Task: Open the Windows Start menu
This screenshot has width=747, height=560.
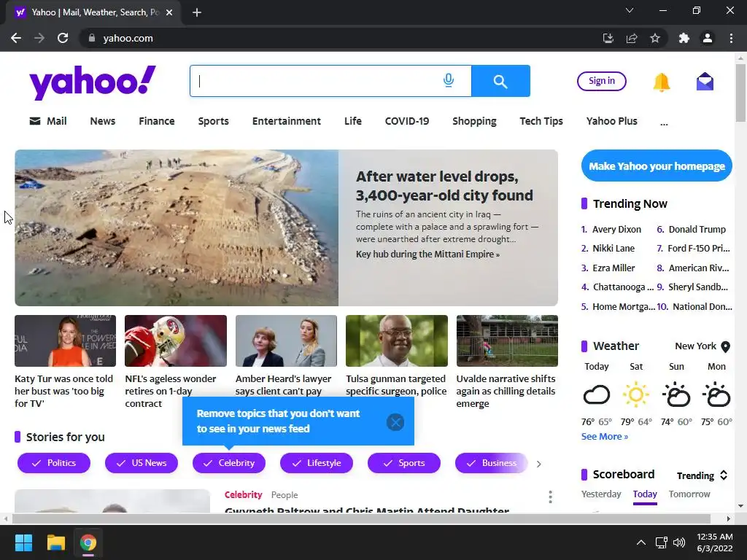Action: coord(23,542)
